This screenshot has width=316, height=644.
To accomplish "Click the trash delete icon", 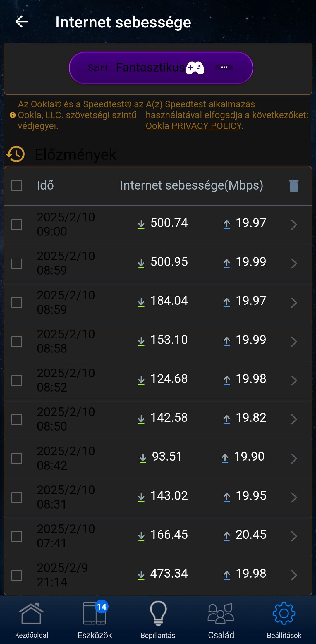I will [294, 186].
